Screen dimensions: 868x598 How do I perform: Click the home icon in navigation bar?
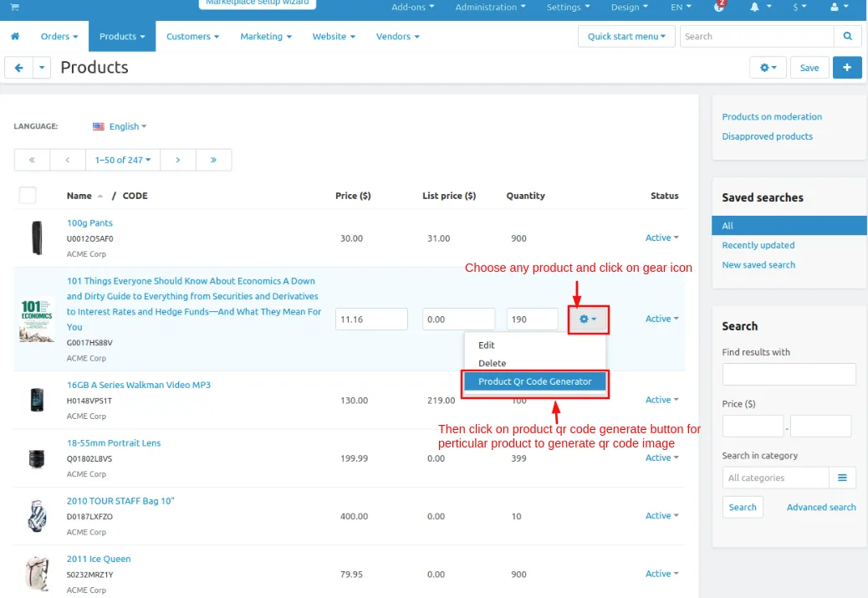[x=15, y=36]
